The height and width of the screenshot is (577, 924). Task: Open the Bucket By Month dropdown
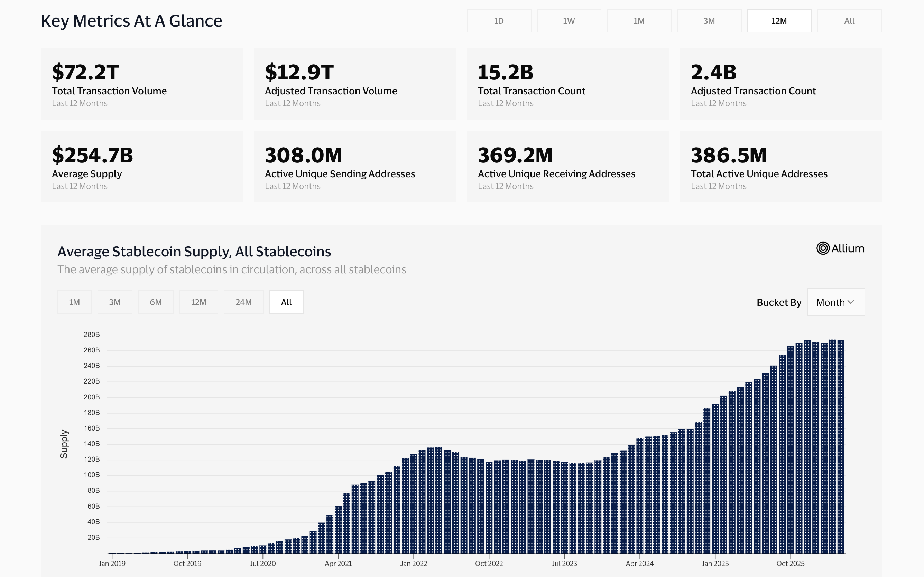coord(835,302)
